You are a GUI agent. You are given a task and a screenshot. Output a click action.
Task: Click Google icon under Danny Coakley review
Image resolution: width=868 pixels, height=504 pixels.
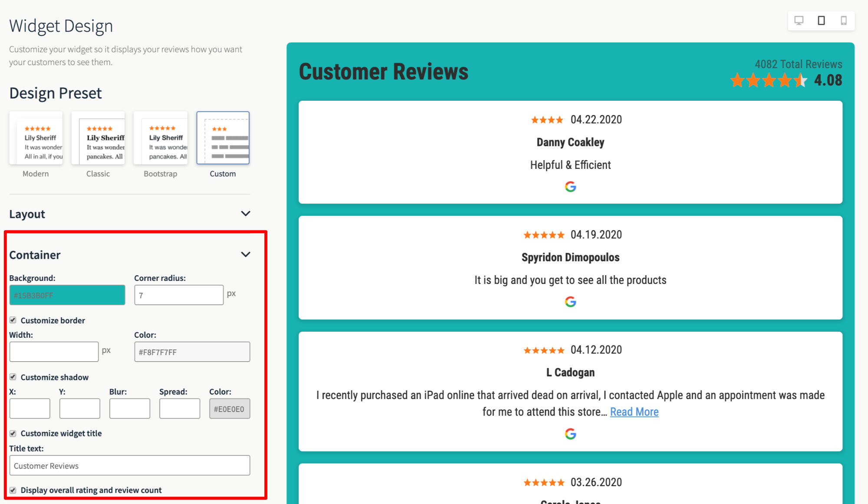click(570, 187)
